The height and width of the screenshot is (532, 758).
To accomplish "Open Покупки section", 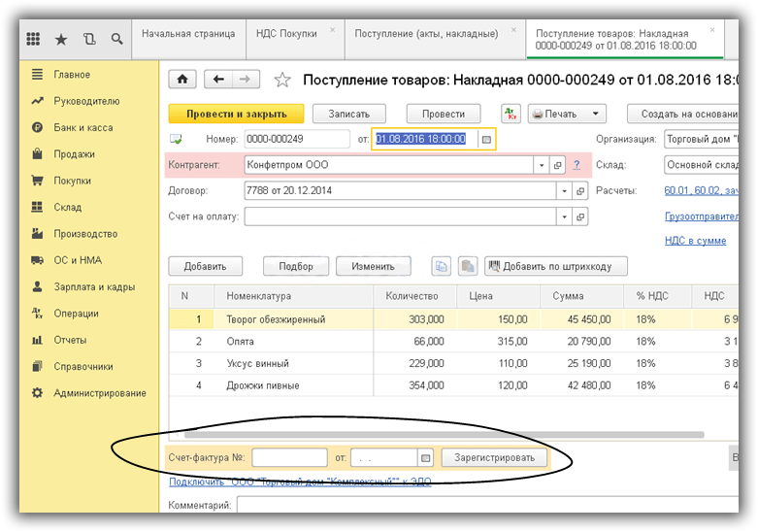I will point(72,181).
